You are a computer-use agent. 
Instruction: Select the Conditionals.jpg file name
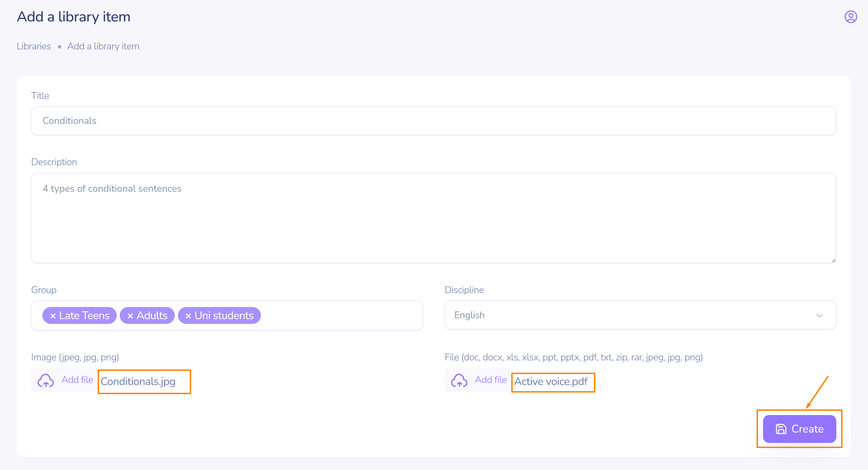(138, 382)
